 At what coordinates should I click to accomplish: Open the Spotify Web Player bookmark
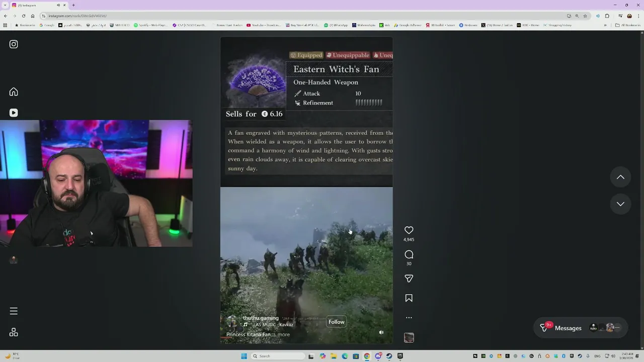(150, 25)
